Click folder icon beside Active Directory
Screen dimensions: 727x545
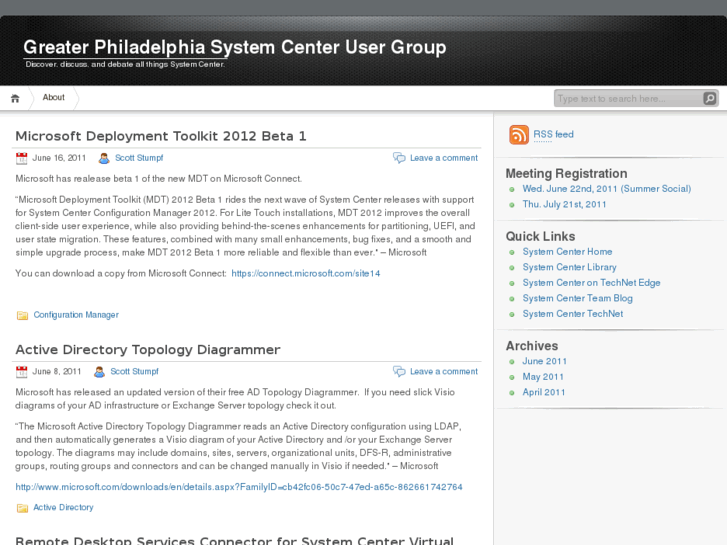(x=22, y=508)
